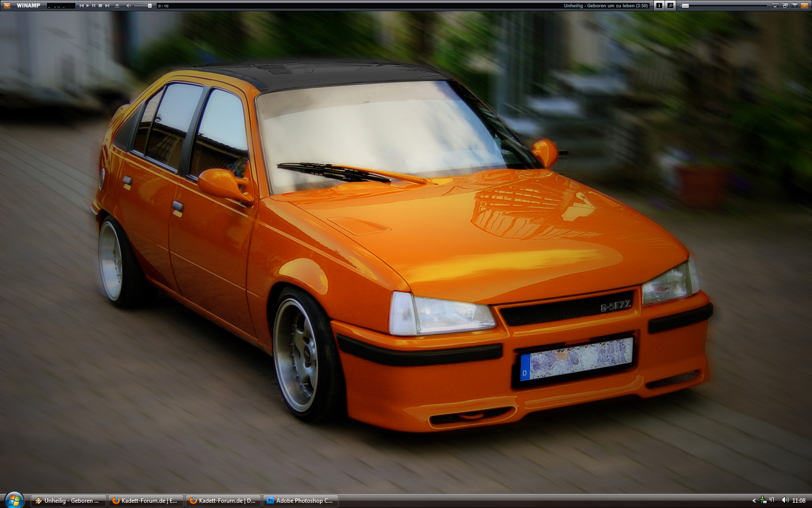Pause the current song in Winamp
812x508 pixels.
94,6
